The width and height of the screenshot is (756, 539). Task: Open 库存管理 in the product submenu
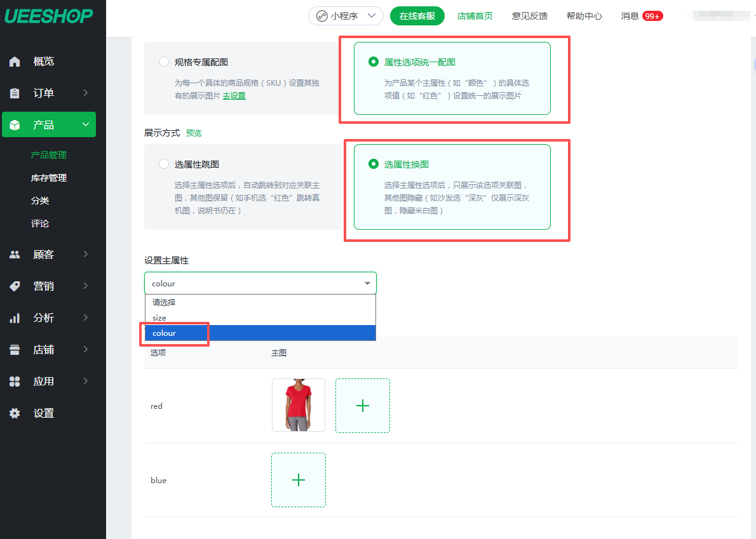pos(49,178)
